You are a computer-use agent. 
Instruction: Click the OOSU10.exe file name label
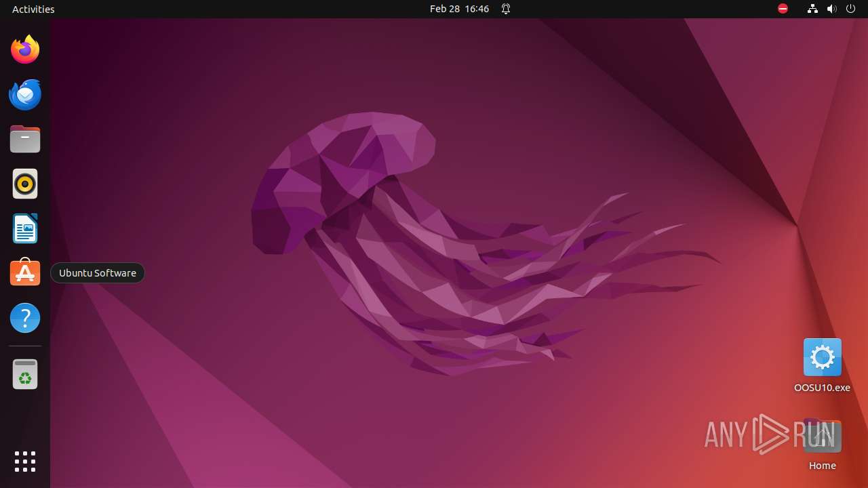822,388
